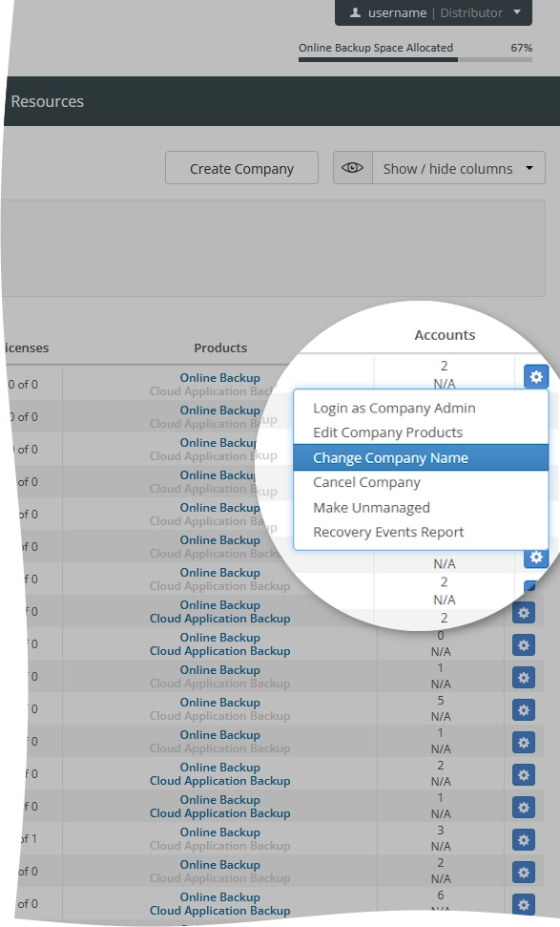The image size is (560, 927).
Task: Click the gear icon in the row with 0 accounts
Action: (x=524, y=645)
